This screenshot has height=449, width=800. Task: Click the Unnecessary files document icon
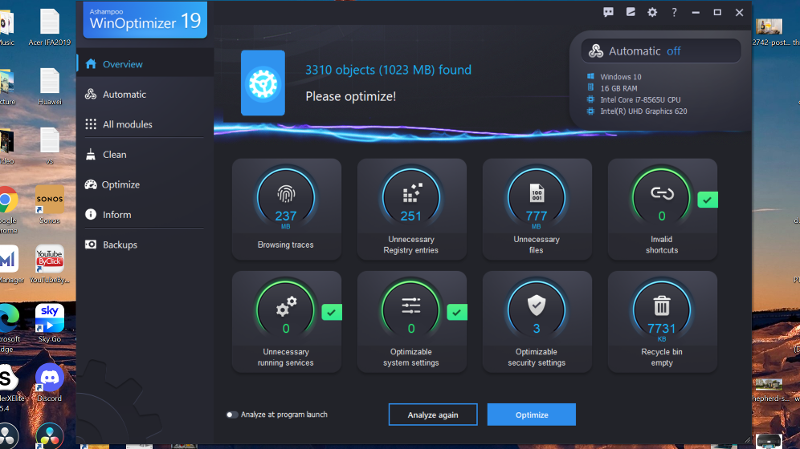pos(537,193)
